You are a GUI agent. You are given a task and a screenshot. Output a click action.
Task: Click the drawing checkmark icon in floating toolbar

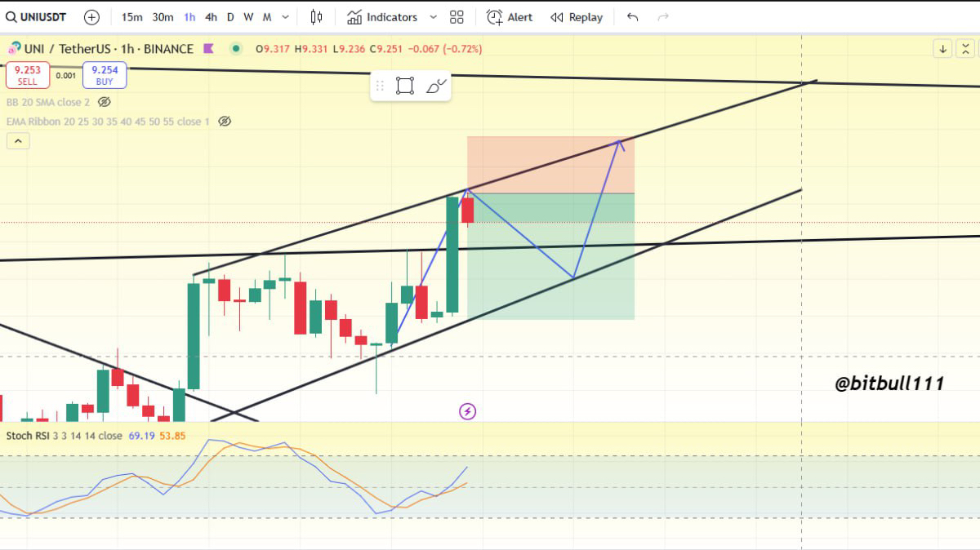click(435, 85)
